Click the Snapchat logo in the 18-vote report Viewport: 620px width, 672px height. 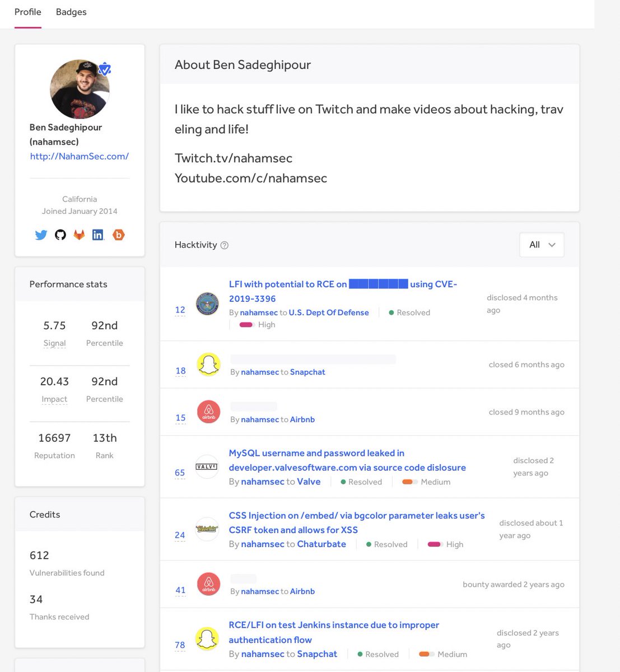(208, 365)
